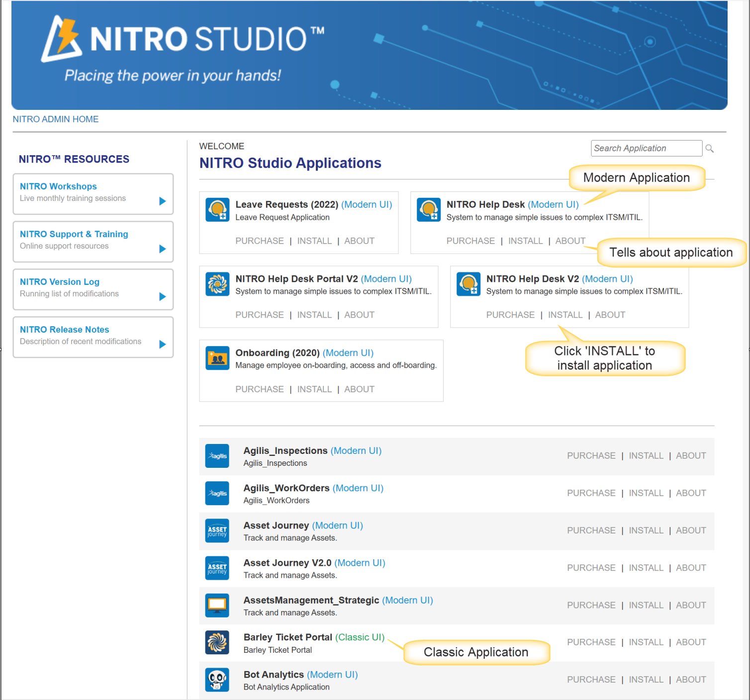Image resolution: width=750 pixels, height=700 pixels.
Task: Click PURCHASE on the NITRO Help Desk card
Action: tap(470, 241)
